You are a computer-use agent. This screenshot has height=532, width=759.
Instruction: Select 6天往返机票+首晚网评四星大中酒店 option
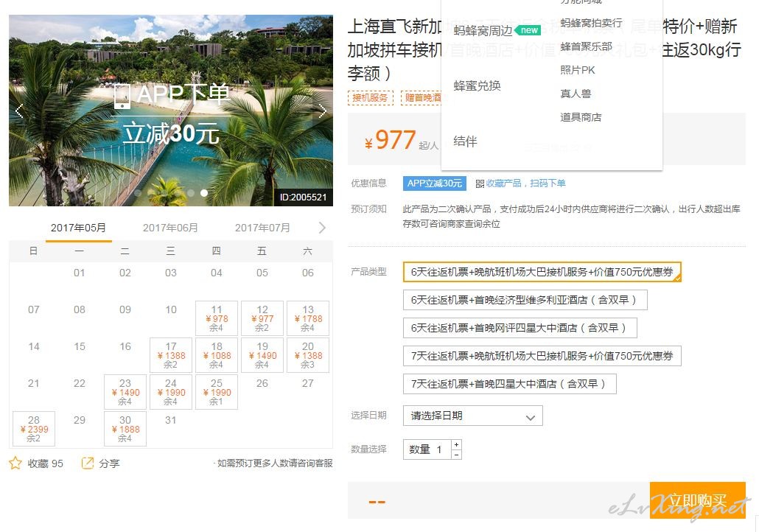(x=520, y=328)
